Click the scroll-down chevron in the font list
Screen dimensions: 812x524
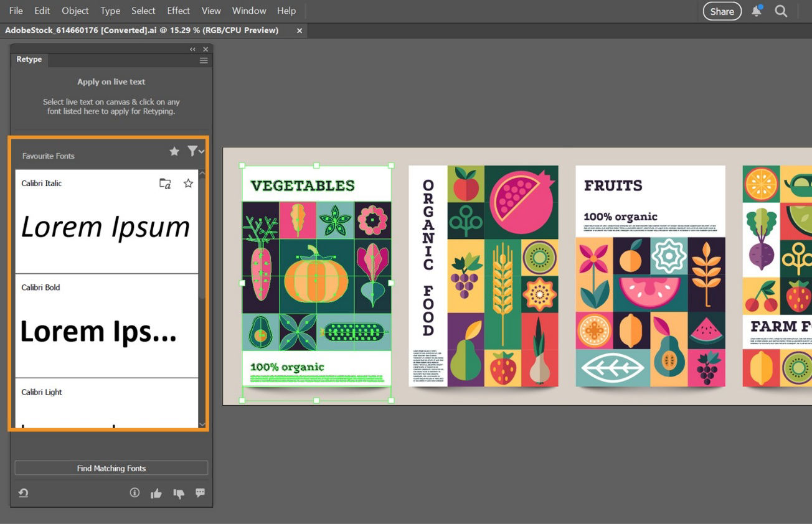(202, 424)
